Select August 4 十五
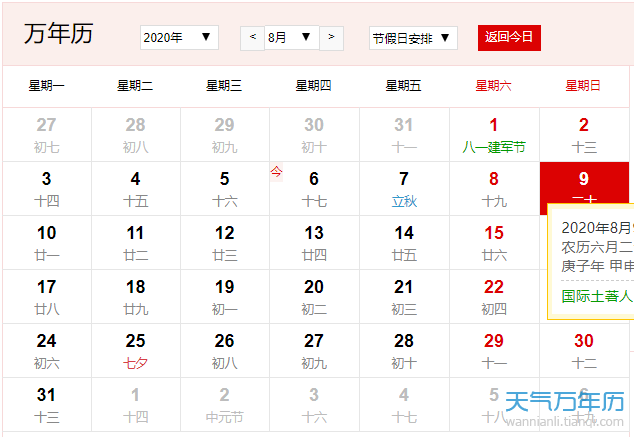The width and height of the screenshot is (634, 437). pyautogui.click(x=136, y=189)
